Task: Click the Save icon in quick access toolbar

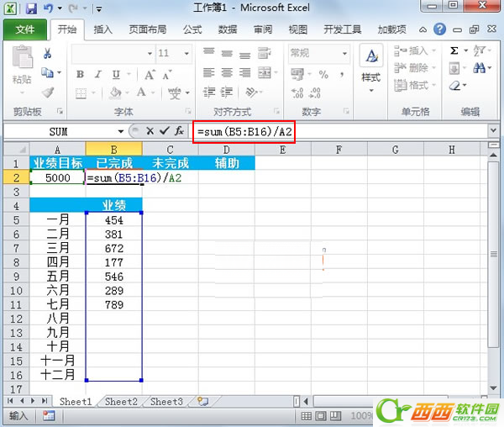Action: (31, 8)
